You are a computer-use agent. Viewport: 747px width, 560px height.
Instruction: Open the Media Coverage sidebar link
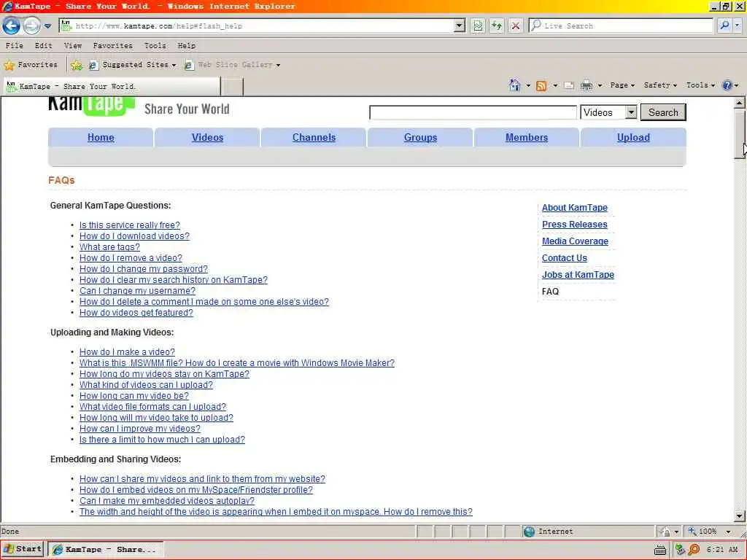tap(575, 241)
